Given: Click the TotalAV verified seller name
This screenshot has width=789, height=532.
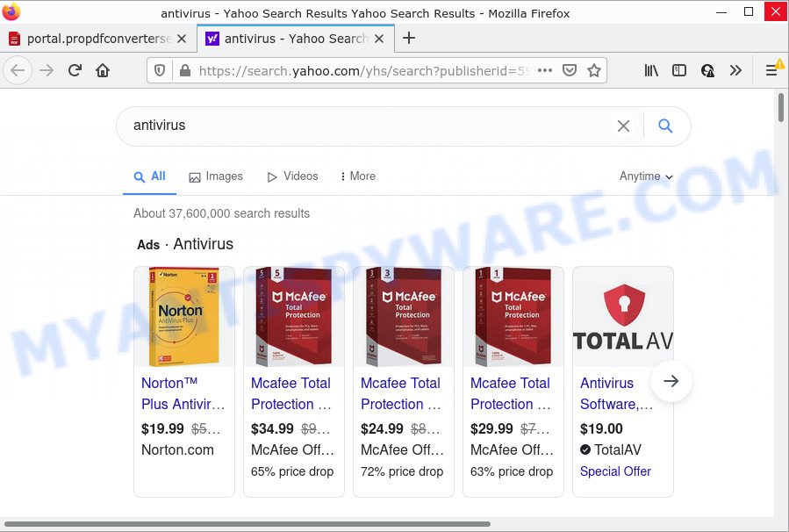Looking at the screenshot, I should (617, 450).
